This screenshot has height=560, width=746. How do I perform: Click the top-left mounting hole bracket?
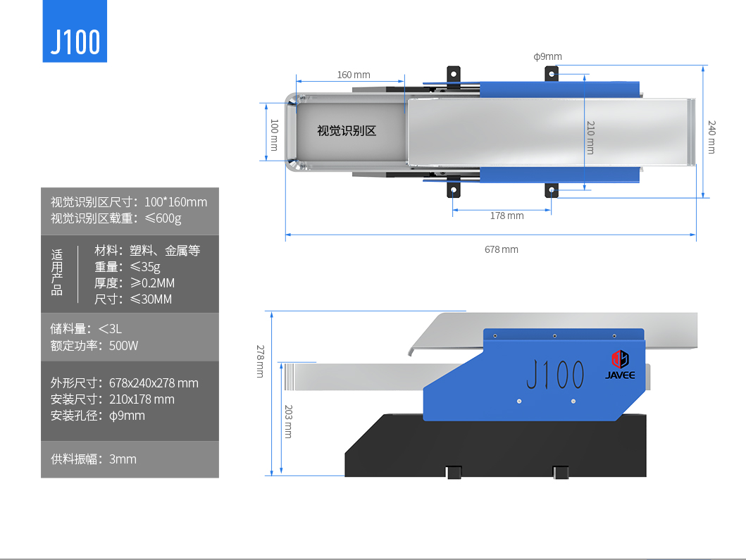[x=454, y=73]
